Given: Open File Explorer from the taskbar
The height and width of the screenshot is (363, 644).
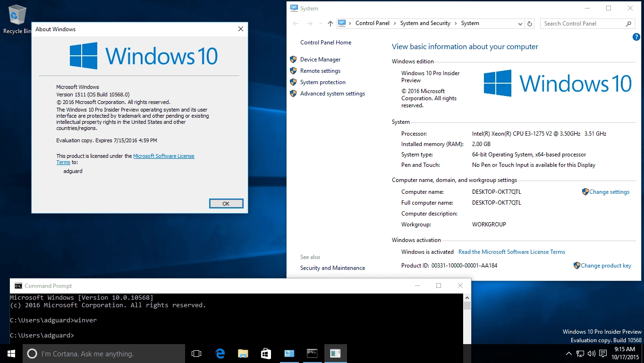Looking at the screenshot, I should pyautogui.click(x=243, y=354).
